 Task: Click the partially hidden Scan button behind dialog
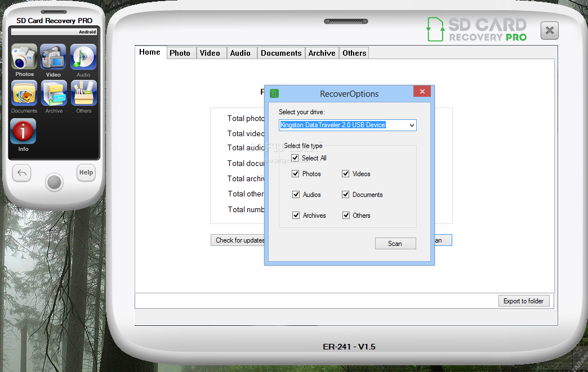pos(443,240)
